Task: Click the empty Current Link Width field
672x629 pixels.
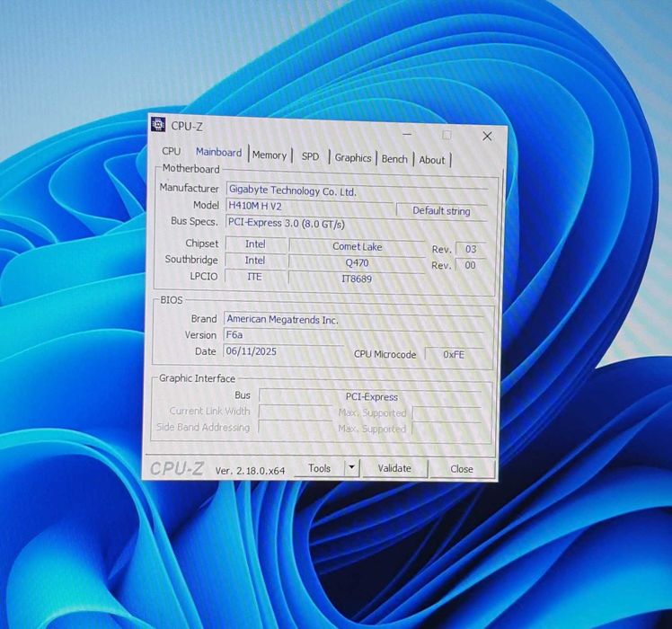Action: (x=296, y=412)
